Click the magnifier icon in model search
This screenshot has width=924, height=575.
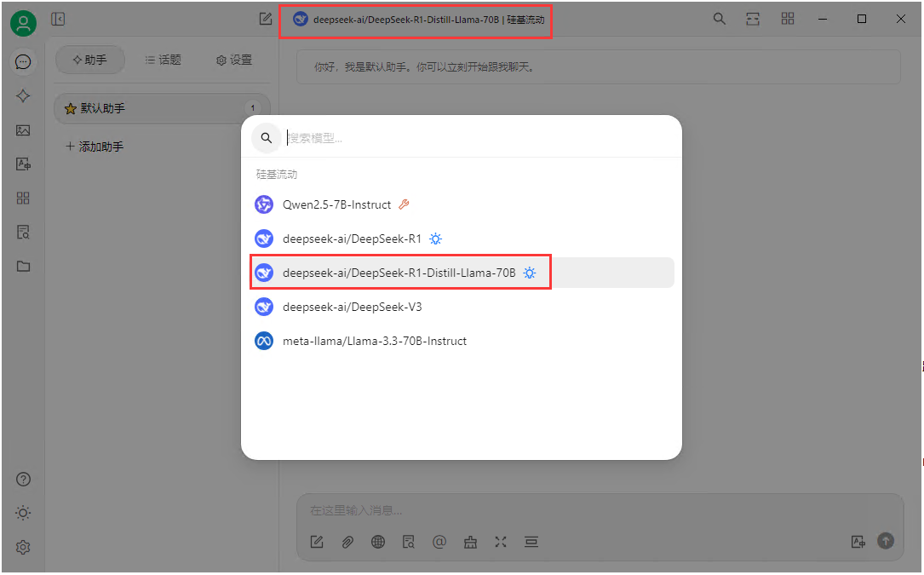point(267,138)
